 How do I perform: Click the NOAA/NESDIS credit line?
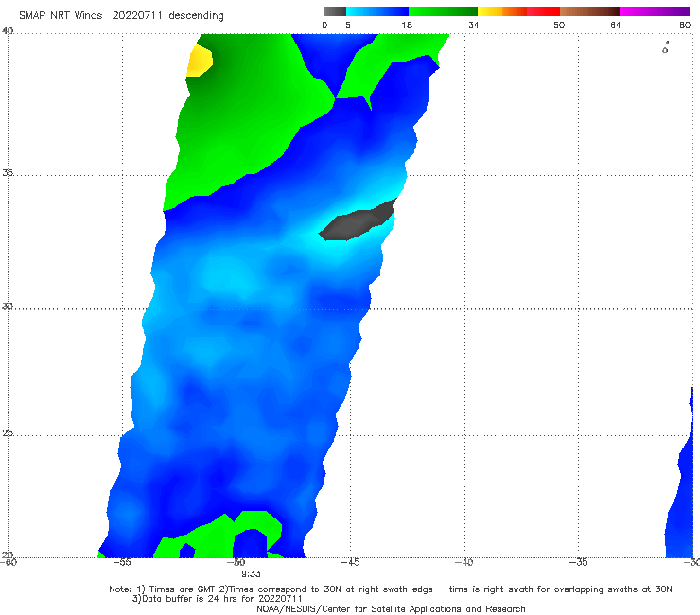(391, 608)
